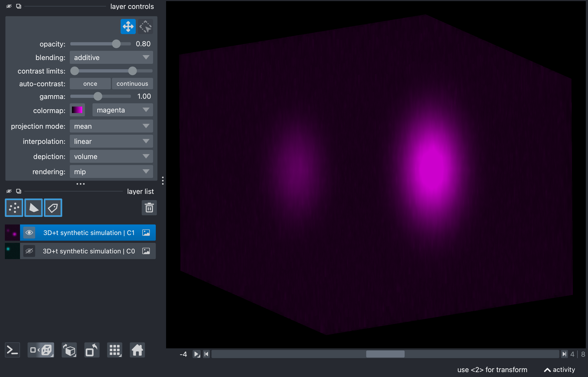The image size is (588, 377).
Task: Click the upper contrast limits handle
Action: tap(133, 71)
